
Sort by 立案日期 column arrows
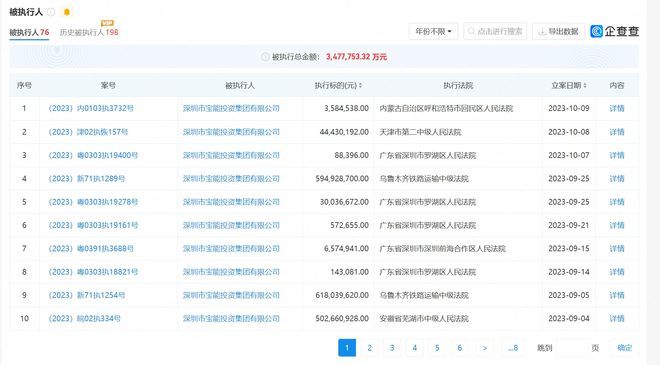coord(585,85)
